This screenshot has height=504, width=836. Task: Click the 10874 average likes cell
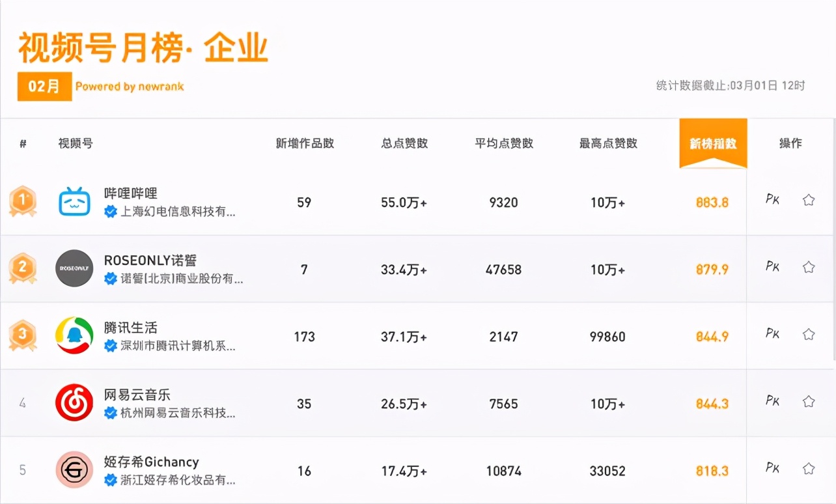pyautogui.click(x=504, y=471)
